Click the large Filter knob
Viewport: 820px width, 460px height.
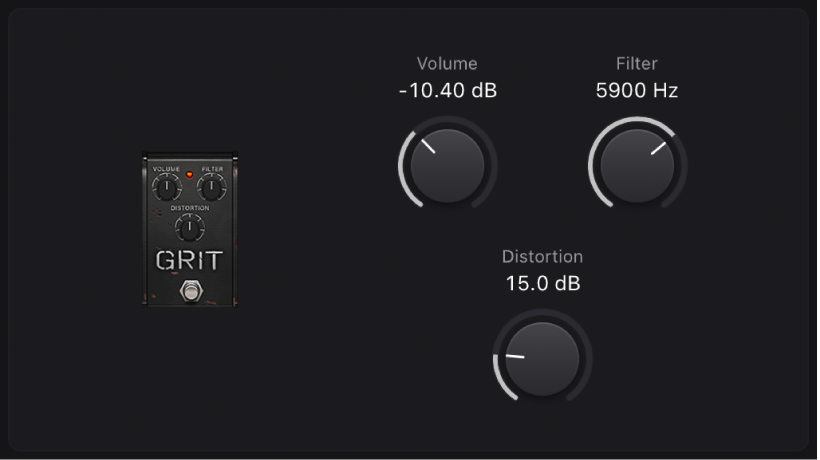click(637, 166)
